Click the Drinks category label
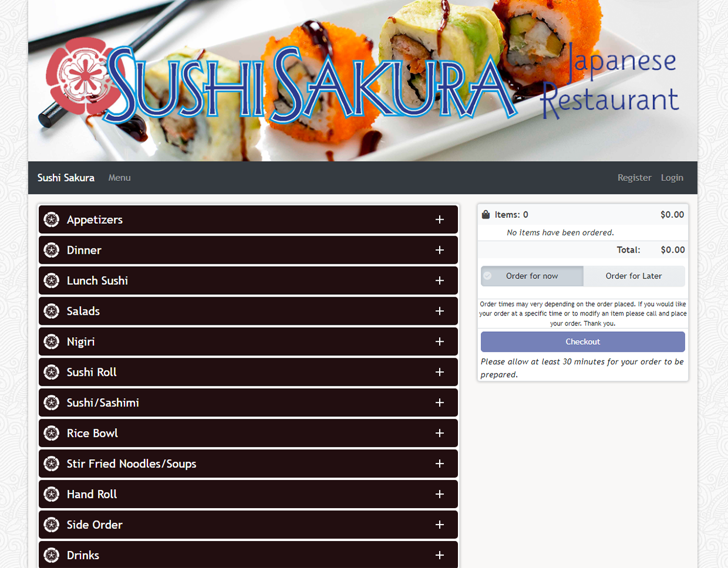Image resolution: width=728 pixels, height=568 pixels. (x=83, y=555)
